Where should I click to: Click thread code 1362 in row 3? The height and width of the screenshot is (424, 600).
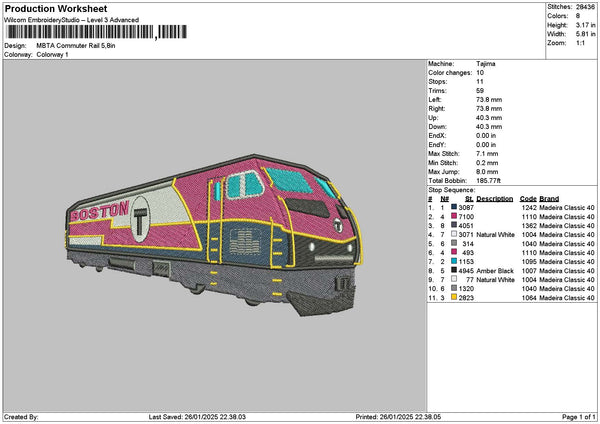529,225
